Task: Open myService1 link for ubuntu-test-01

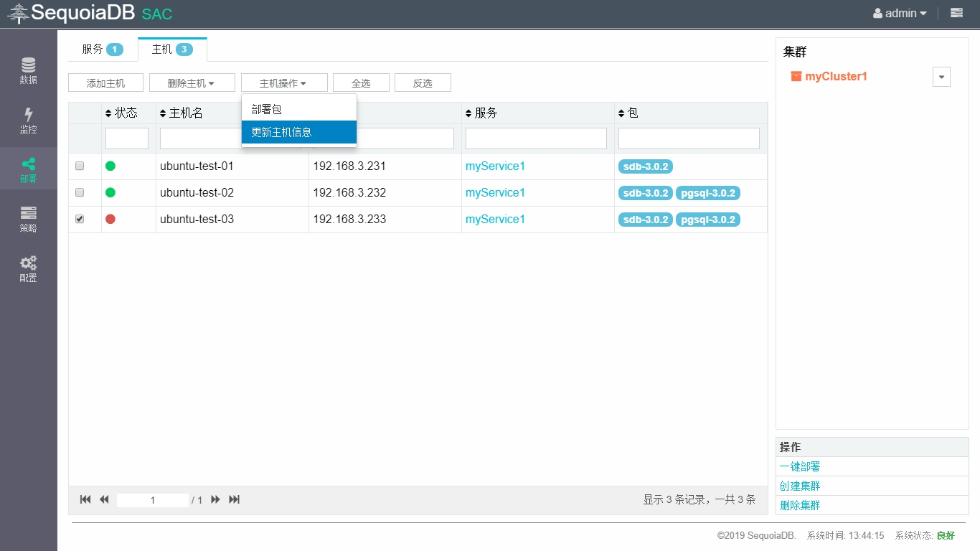Action: click(495, 166)
